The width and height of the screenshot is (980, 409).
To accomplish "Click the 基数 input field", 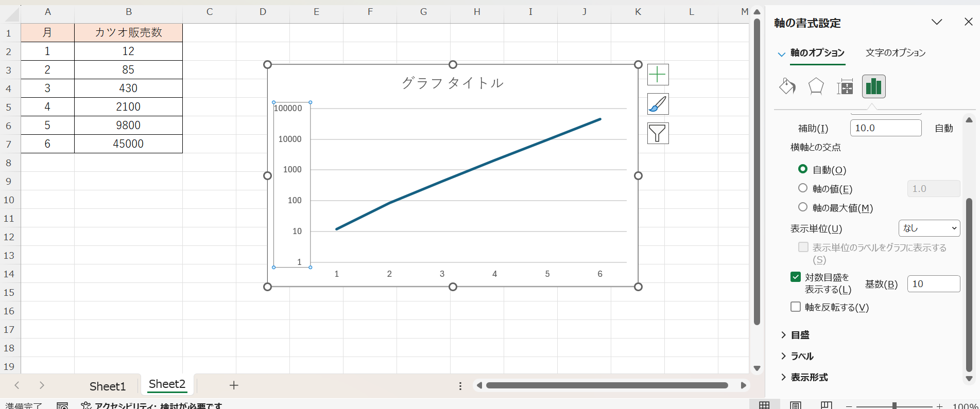I will click(933, 284).
